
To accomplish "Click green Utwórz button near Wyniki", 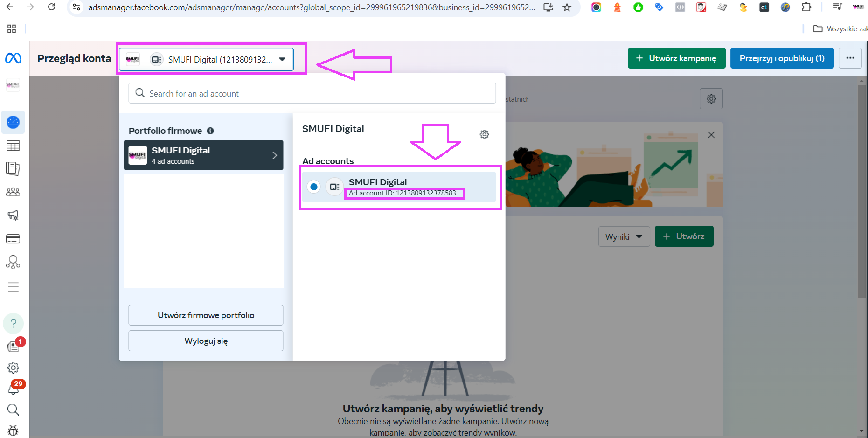I will click(x=684, y=236).
